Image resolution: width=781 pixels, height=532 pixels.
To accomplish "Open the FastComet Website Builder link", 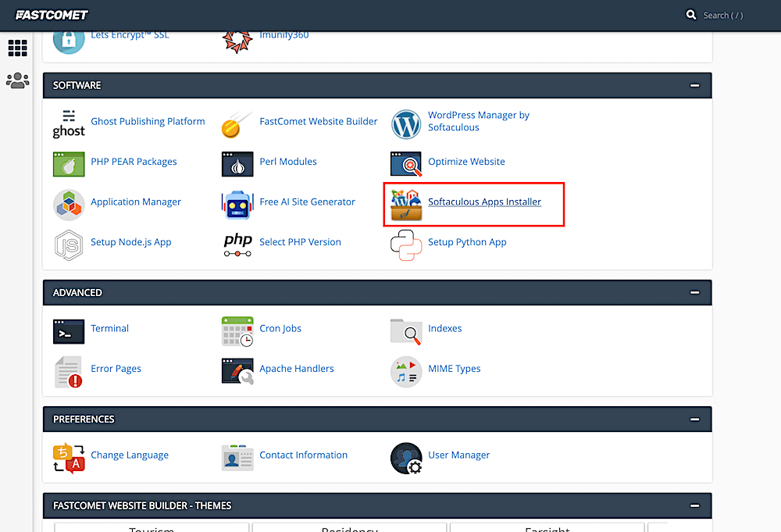I will point(319,122).
